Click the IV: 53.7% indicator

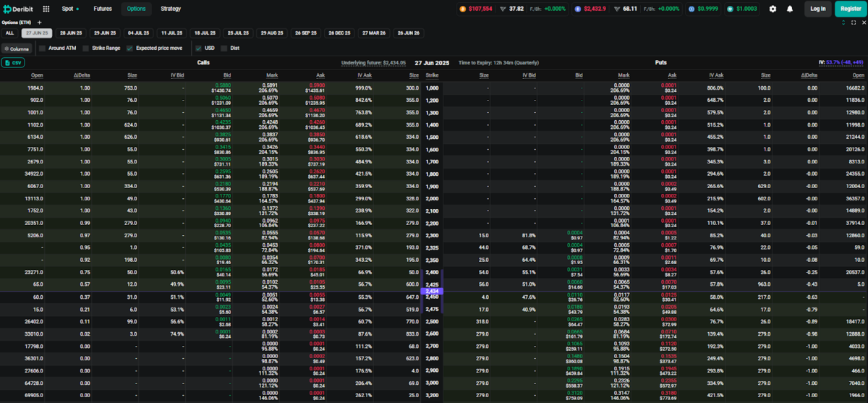[842, 63]
